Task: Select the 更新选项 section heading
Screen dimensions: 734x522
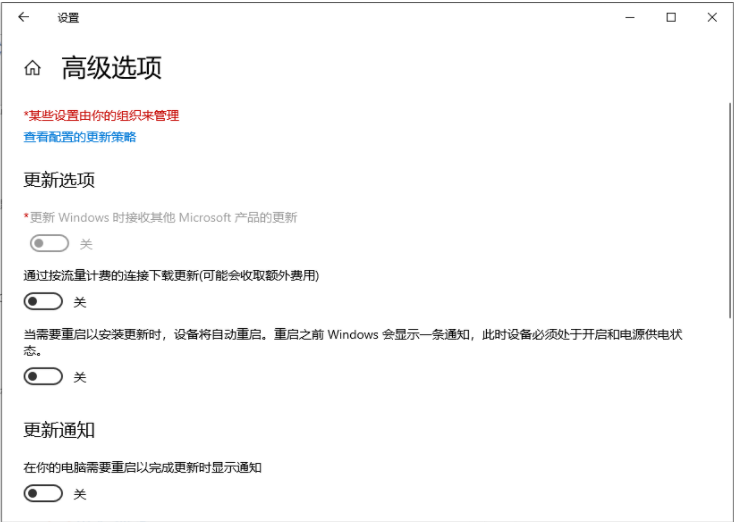Action: coord(59,181)
